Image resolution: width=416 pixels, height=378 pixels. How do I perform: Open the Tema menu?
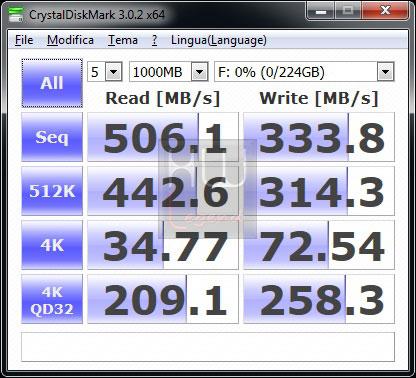click(x=123, y=40)
